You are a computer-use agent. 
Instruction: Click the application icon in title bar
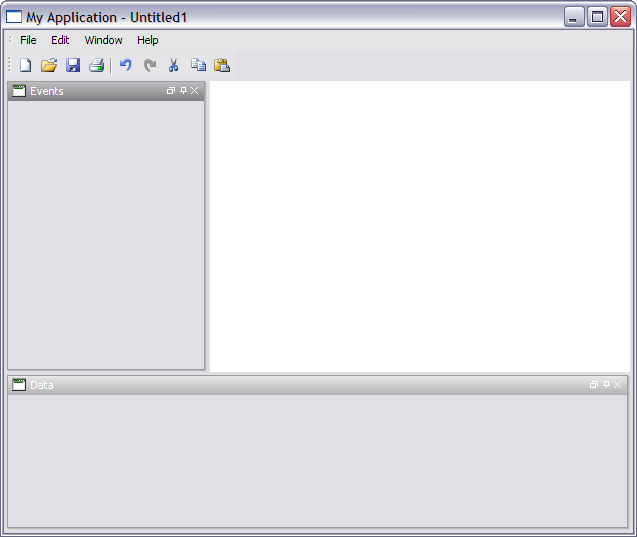14,17
